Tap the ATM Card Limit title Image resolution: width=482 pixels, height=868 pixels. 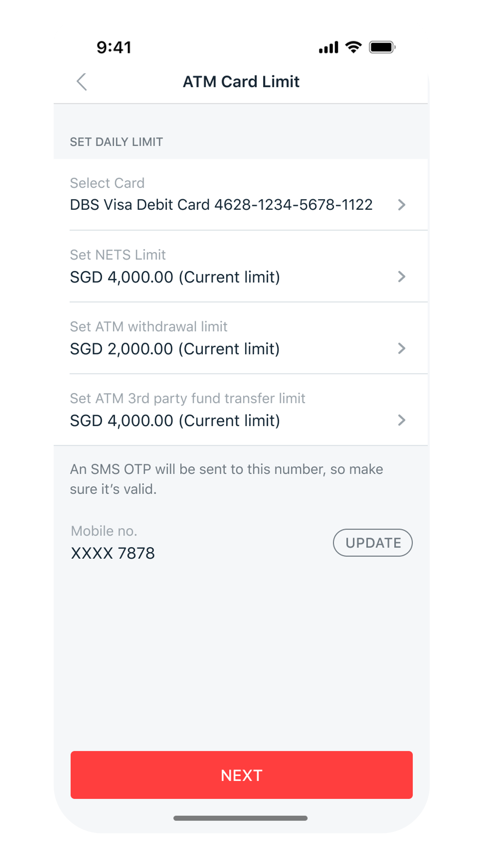click(241, 82)
